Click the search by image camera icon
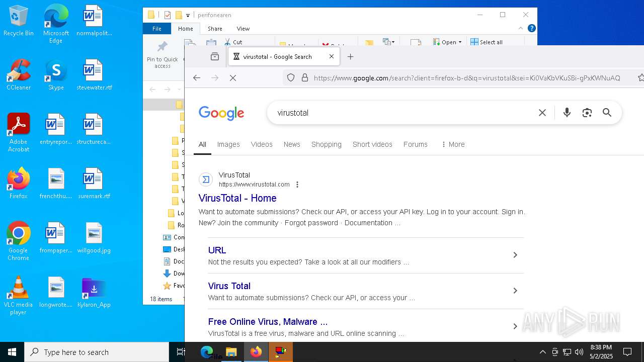This screenshot has height=362, width=644. [x=587, y=113]
